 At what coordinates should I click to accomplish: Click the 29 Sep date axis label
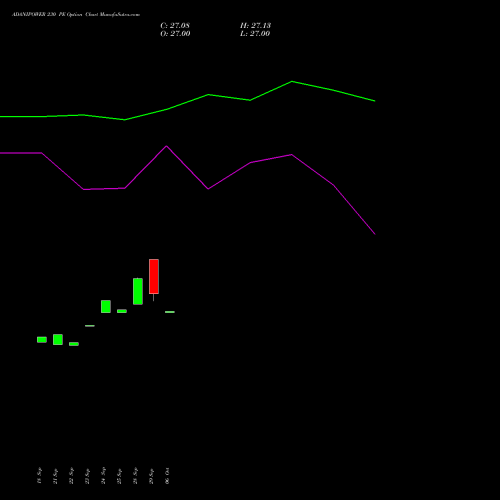[151, 476]
